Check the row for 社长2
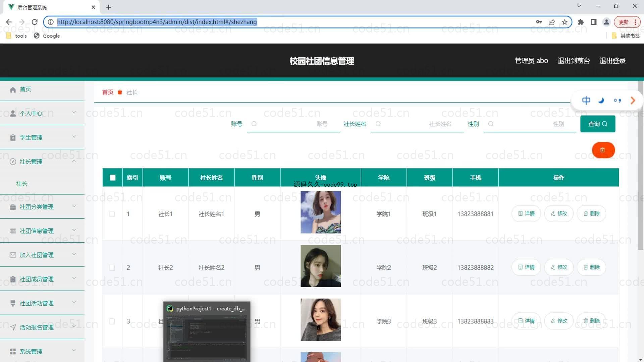The height and width of the screenshot is (362, 644). 112,267
